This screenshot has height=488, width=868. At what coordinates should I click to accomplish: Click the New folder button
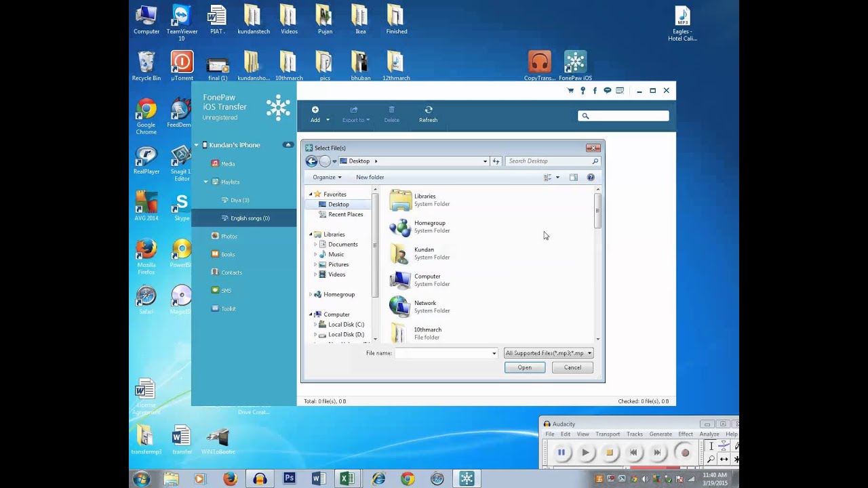point(370,177)
